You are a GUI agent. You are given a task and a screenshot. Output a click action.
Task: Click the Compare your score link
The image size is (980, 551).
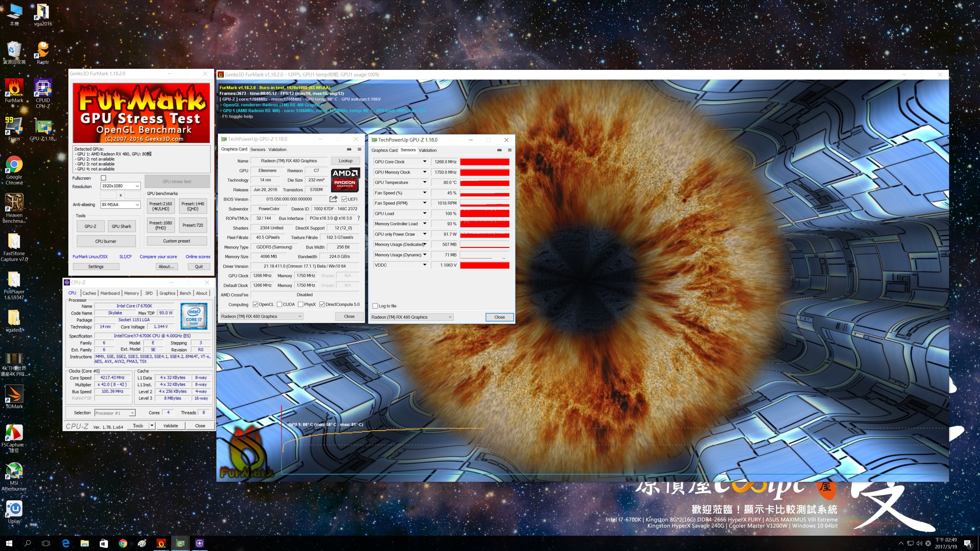click(158, 257)
